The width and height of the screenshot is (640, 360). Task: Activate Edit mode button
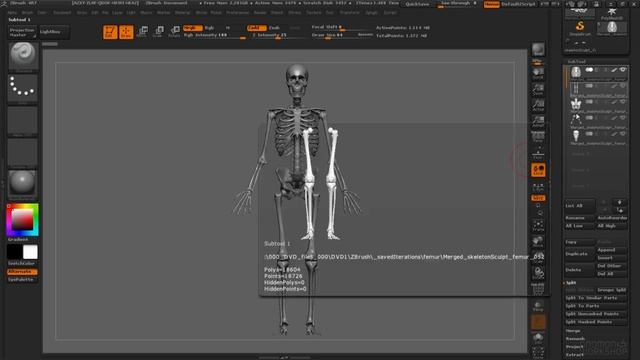coord(110,32)
